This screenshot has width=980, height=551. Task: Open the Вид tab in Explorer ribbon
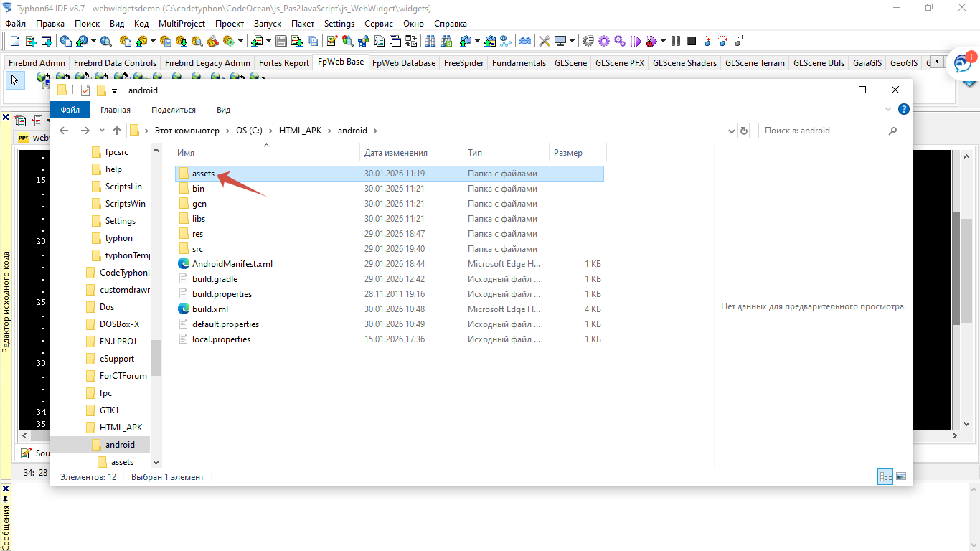tap(223, 110)
